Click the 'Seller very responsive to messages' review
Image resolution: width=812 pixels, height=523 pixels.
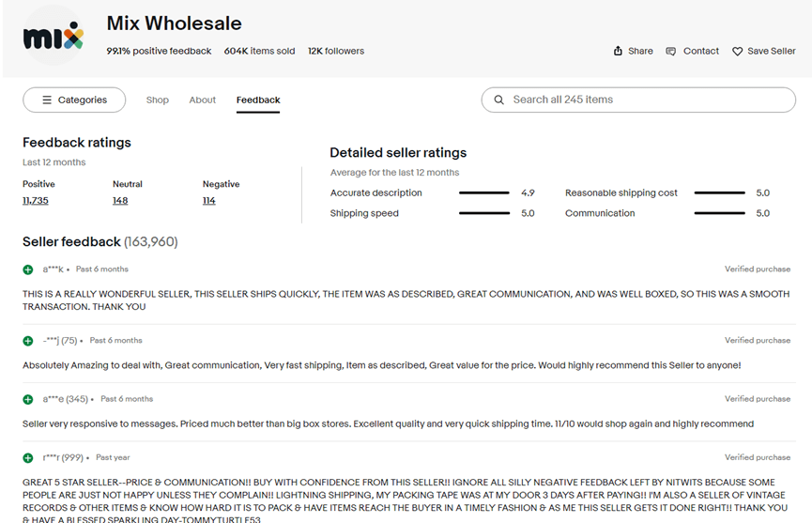point(388,424)
